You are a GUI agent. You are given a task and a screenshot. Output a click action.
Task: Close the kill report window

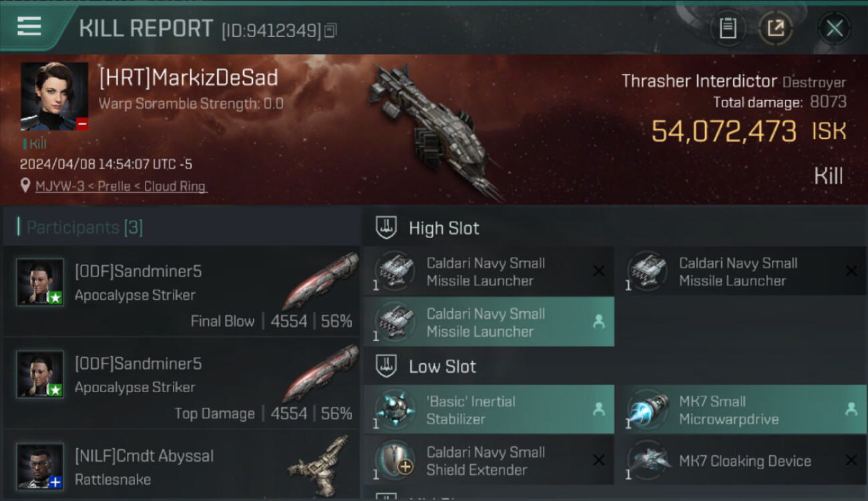pos(835,28)
